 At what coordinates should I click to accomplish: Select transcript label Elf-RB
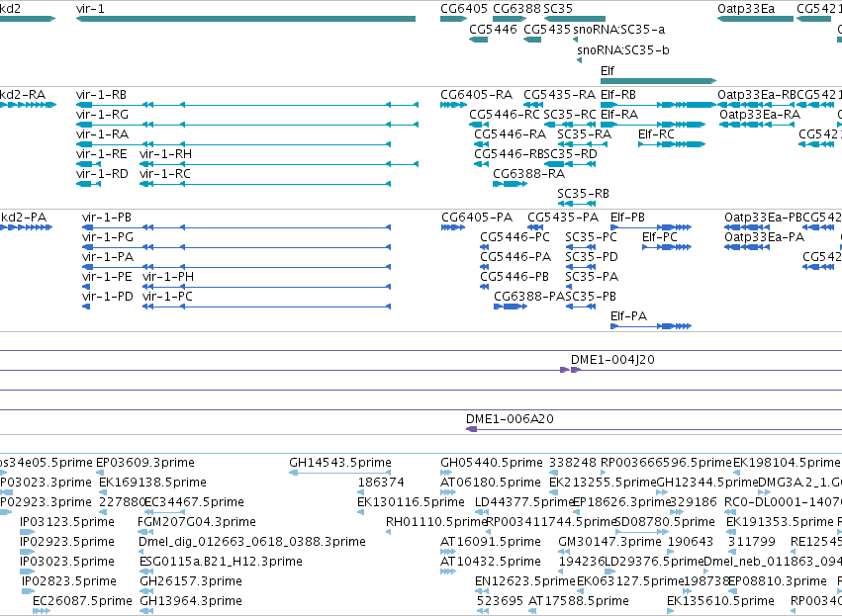tap(618, 95)
